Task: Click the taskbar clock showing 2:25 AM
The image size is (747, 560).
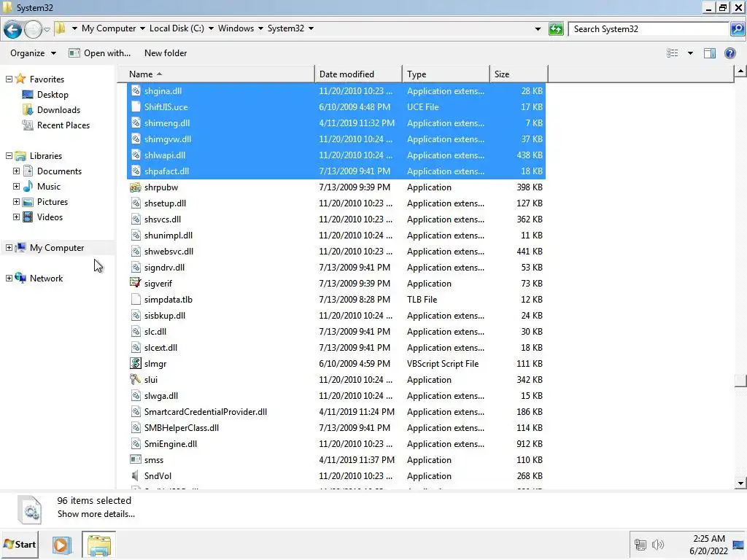Action: pyautogui.click(x=708, y=545)
